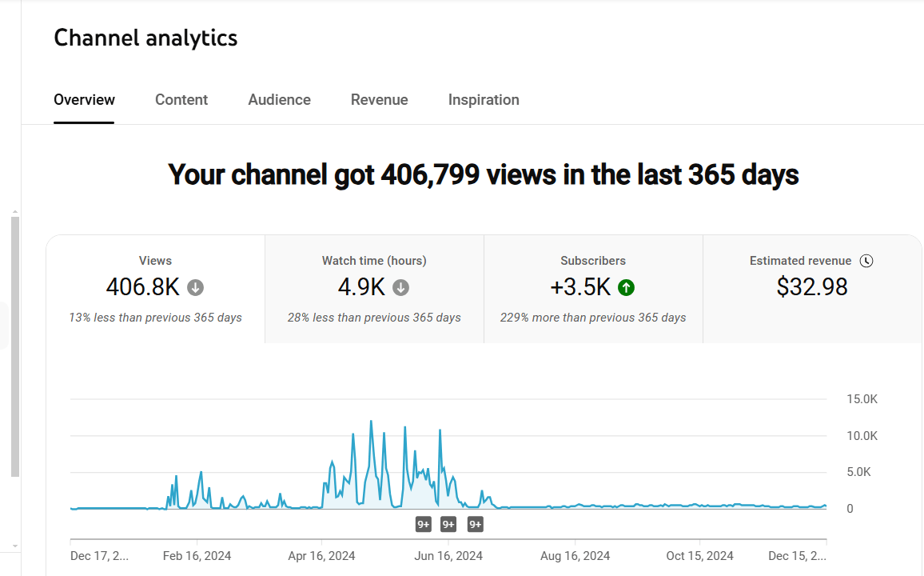Image resolution: width=924 pixels, height=576 pixels.
Task: Click the green up-arrow beside +3.5K subscribers
Action: pos(626,288)
